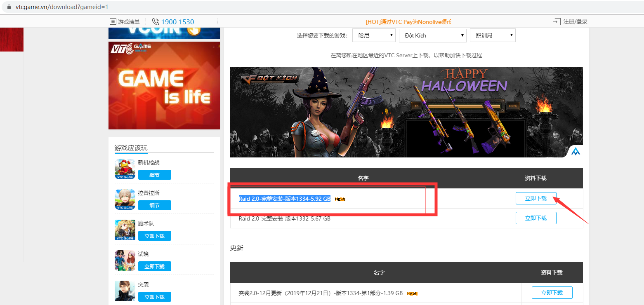Click 立即下载 button for 试镜
Viewport: 644px width, 305px height.
click(x=155, y=266)
